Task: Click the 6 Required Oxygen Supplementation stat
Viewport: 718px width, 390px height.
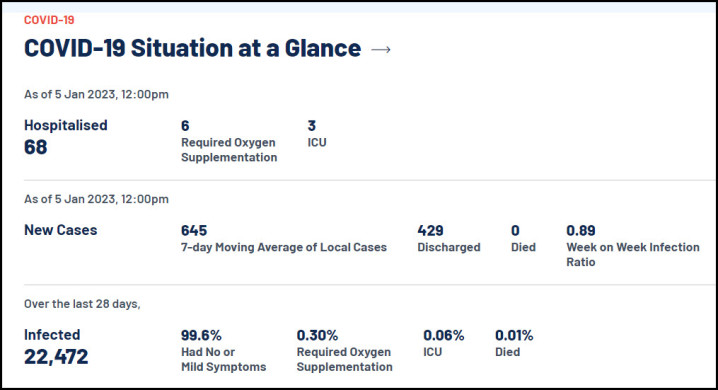Action: (x=229, y=141)
